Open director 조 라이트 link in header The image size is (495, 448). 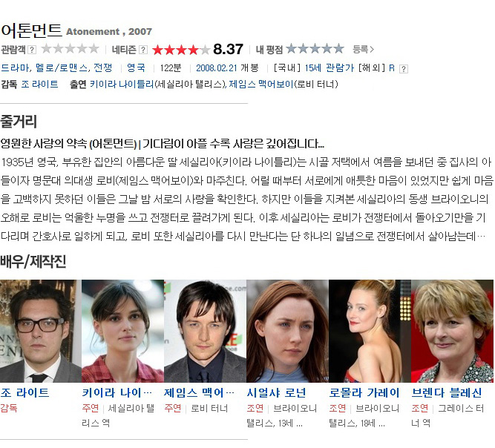pos(40,85)
